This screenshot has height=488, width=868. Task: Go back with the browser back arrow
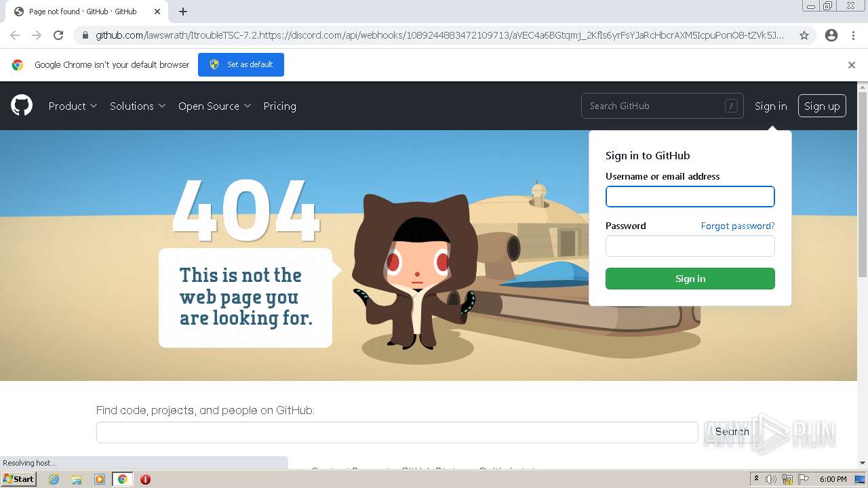click(x=15, y=35)
